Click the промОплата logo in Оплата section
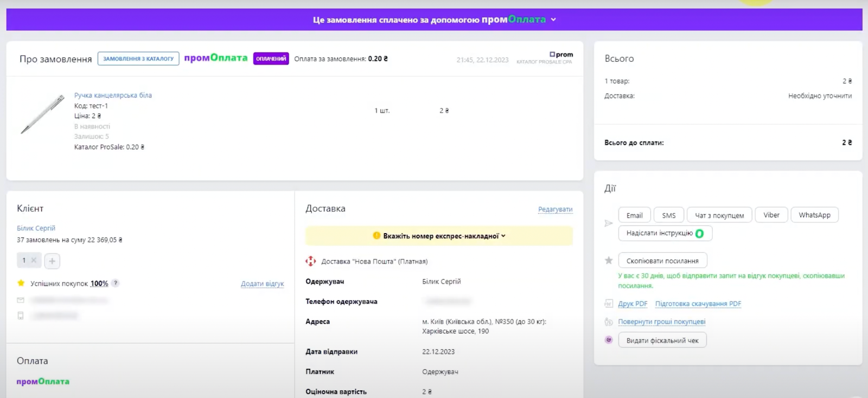The height and width of the screenshot is (398, 868). click(x=43, y=382)
